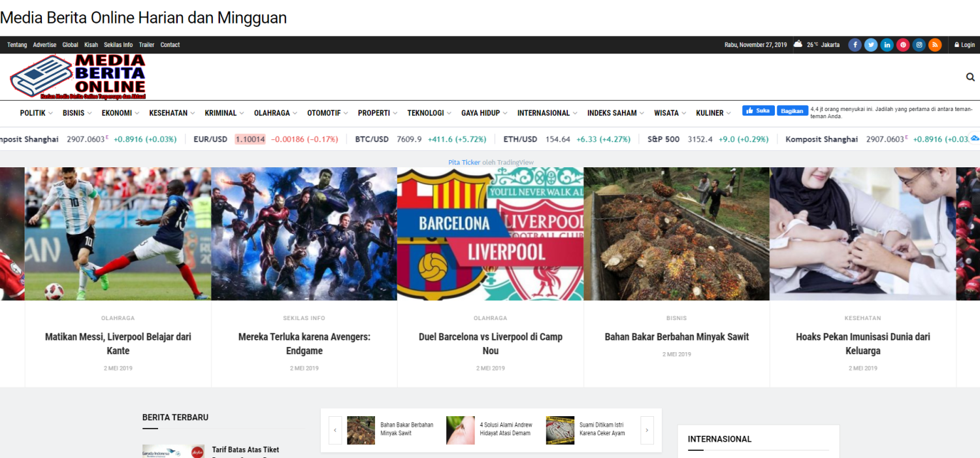Expand the Properti menu

378,113
